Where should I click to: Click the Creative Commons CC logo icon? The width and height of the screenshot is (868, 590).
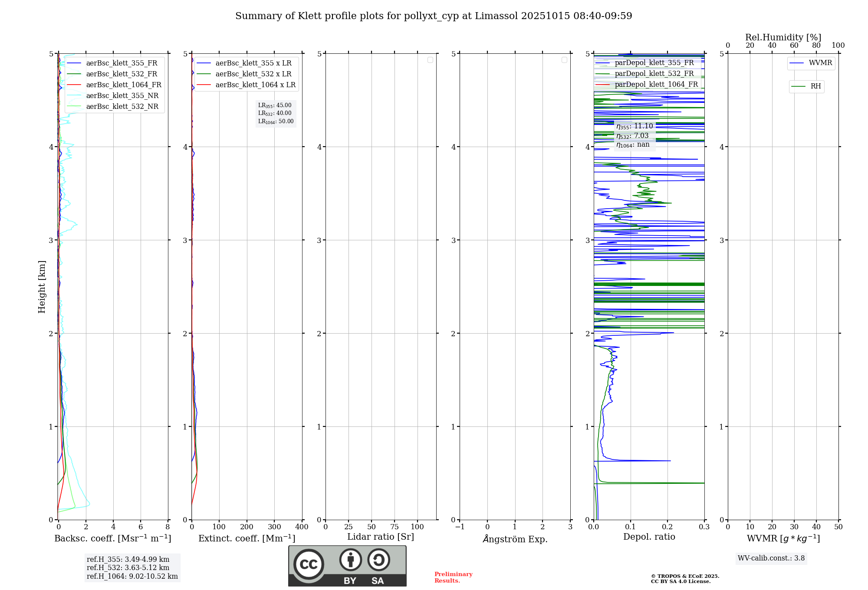(x=309, y=564)
